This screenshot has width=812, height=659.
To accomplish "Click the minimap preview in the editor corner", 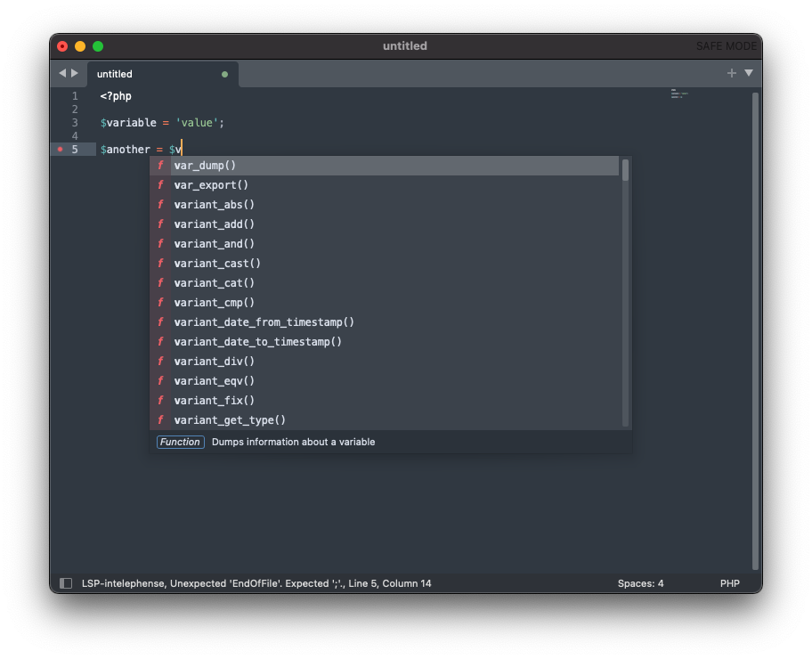I will click(x=679, y=94).
